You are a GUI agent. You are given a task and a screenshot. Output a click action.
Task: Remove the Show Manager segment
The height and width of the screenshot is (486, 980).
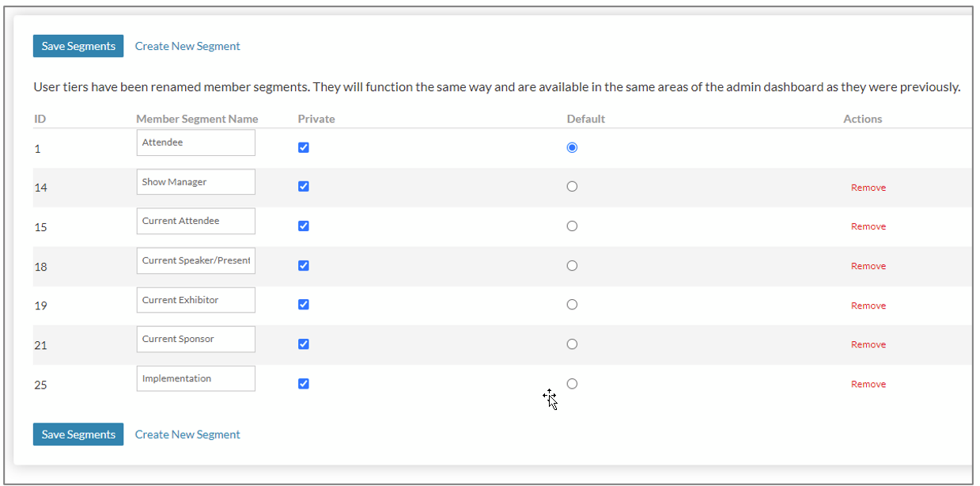click(868, 188)
